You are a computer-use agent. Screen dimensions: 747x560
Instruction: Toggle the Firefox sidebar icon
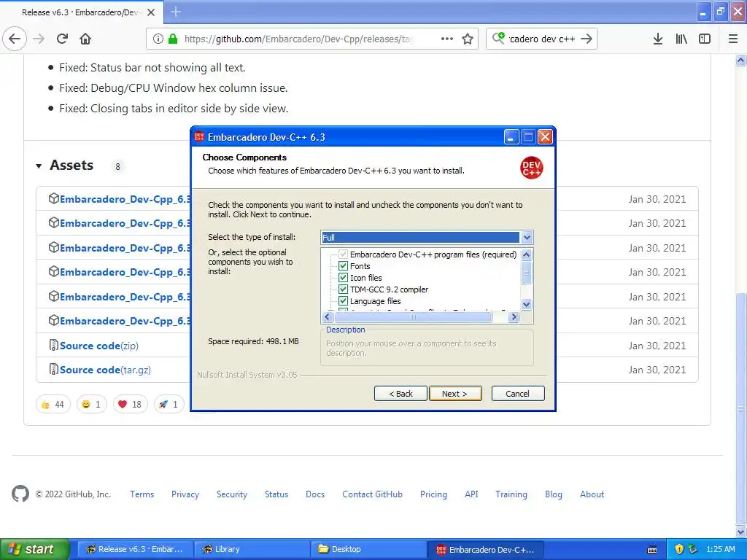[x=705, y=39]
